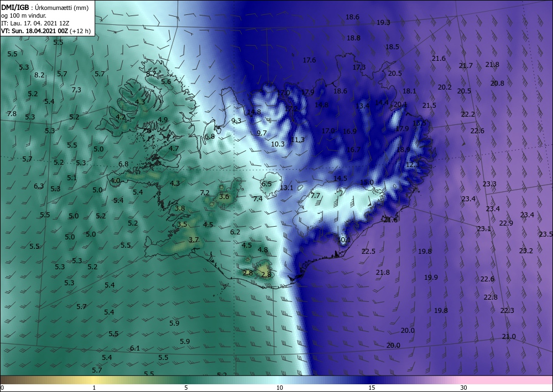Click the map value 6.2
553x392 pixels.
[235, 232]
